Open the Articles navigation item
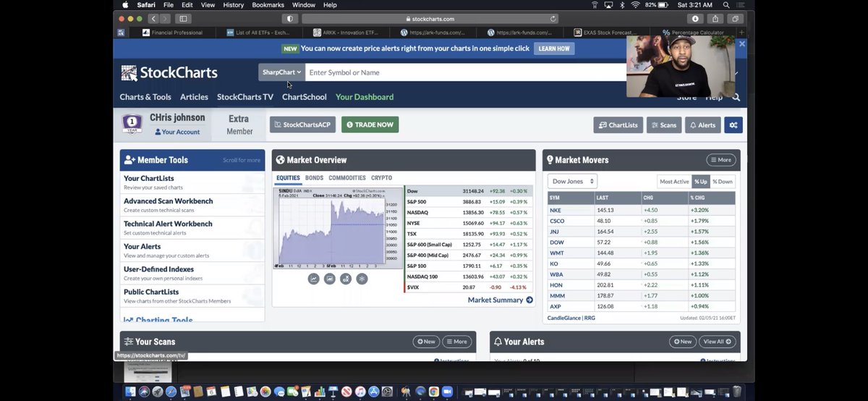The image size is (868, 401). [194, 97]
